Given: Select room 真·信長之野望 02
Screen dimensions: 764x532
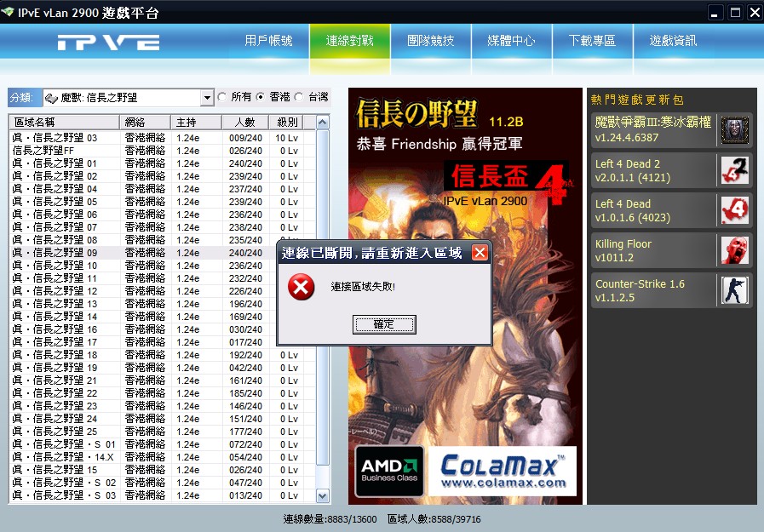Looking at the screenshot, I should [x=163, y=176].
